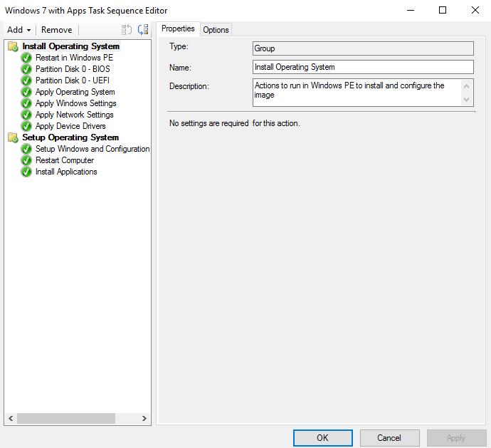Click green check icon beside Apply Network Settings
The image size is (491, 448).
click(x=26, y=115)
